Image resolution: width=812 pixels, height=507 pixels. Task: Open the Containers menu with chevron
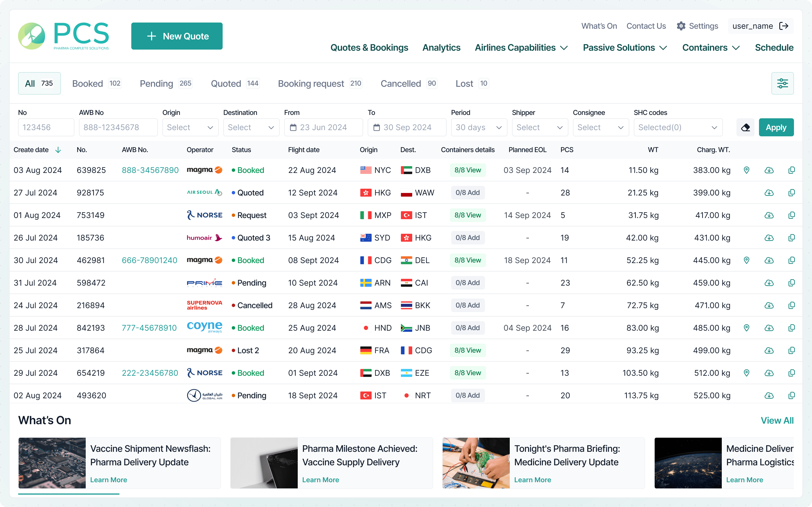(711, 47)
